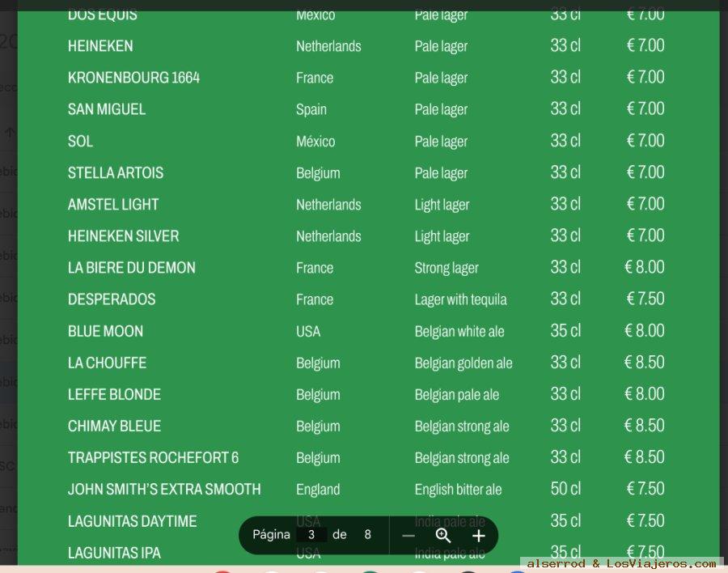The height and width of the screenshot is (573, 728).
Task: Click the "35 cl" size for Lagunitas Daytime
Action: (565, 521)
